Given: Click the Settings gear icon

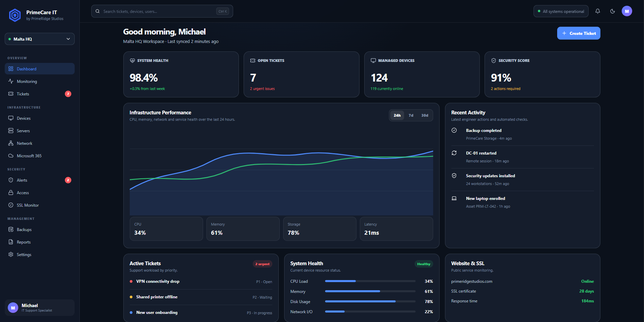Looking at the screenshot, I should [11, 254].
